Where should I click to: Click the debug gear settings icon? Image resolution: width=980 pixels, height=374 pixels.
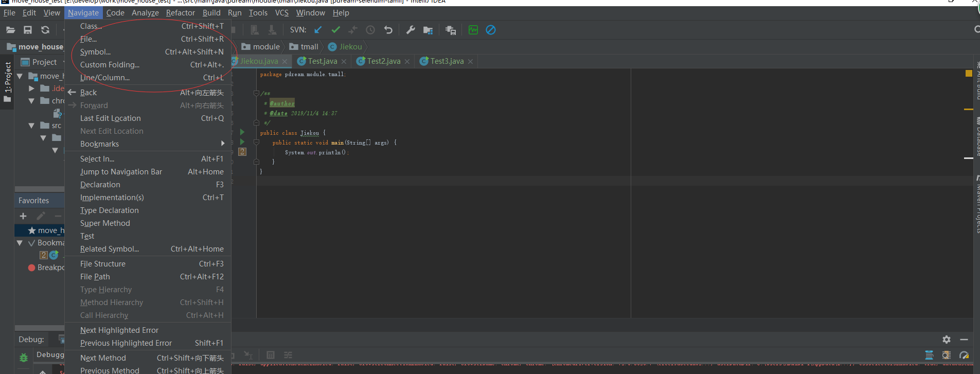(x=947, y=340)
